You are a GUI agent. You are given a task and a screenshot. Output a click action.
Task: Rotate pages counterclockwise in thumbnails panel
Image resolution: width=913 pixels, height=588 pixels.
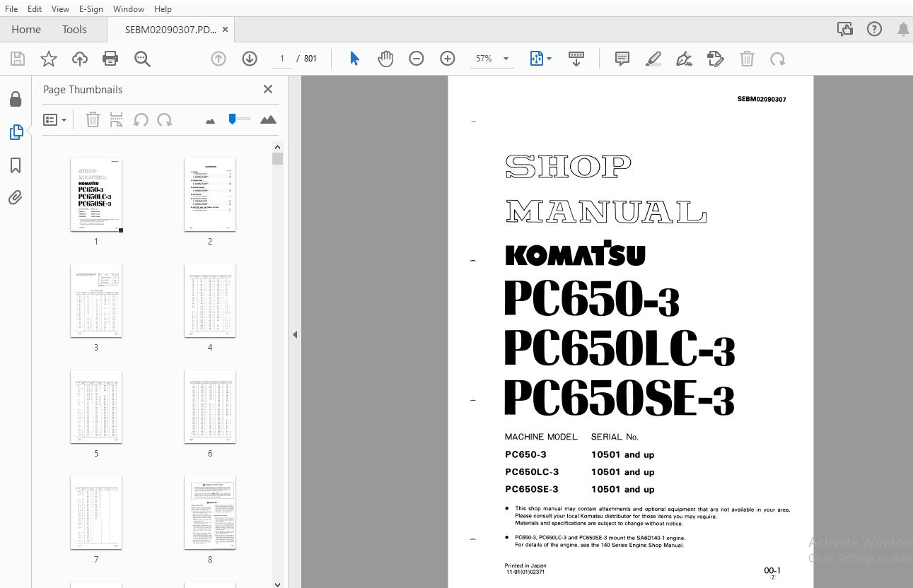click(x=141, y=119)
